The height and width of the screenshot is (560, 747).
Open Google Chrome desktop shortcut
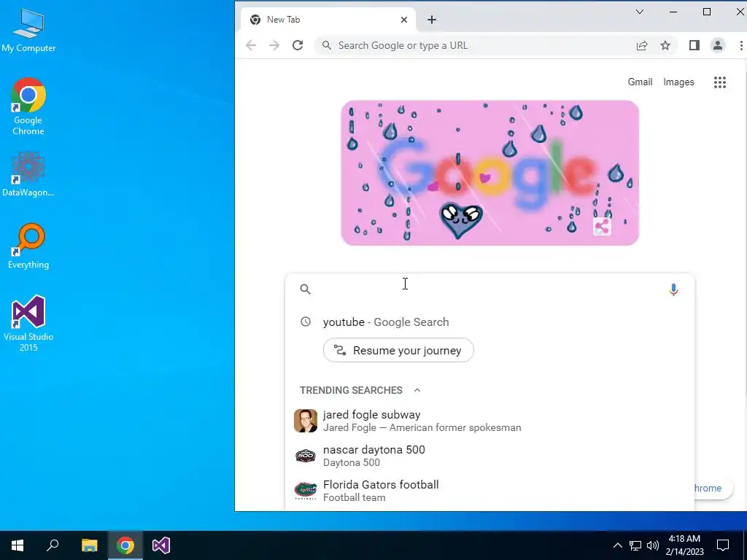(28, 106)
